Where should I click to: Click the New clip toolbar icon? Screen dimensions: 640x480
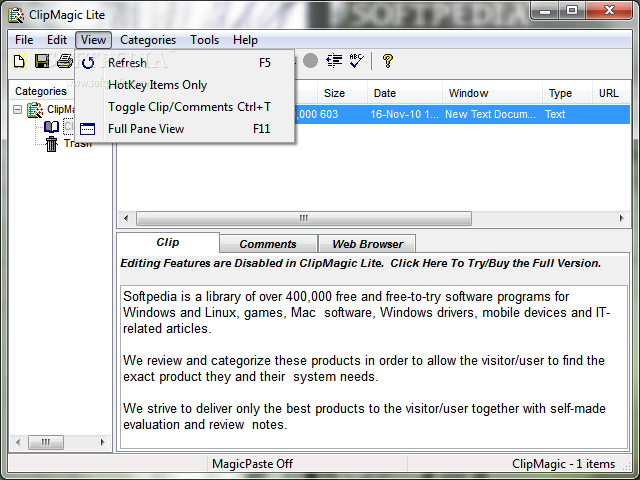[x=19, y=61]
